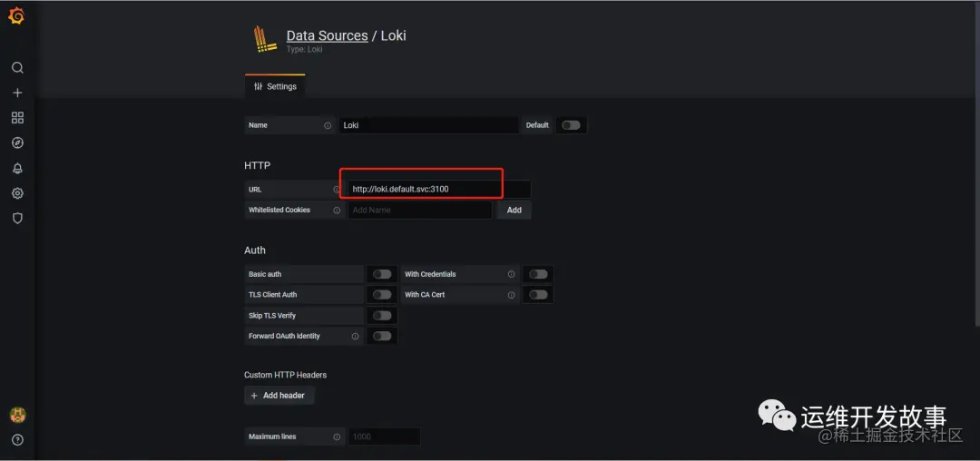Screen dimensions: 980x461
Task: Open the Help question mark icon
Action: [17, 439]
